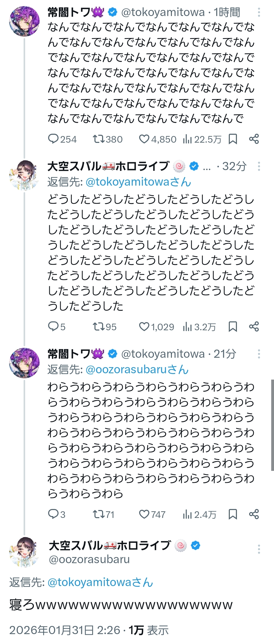Share Subaru's どうした reply tweet
This screenshot has width=274, height=644.
(254, 327)
